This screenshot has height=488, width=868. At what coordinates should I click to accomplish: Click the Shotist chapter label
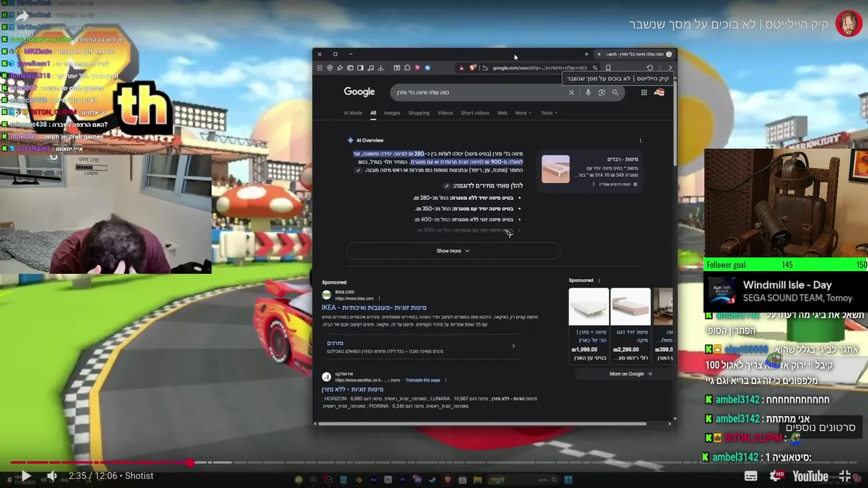click(x=139, y=476)
